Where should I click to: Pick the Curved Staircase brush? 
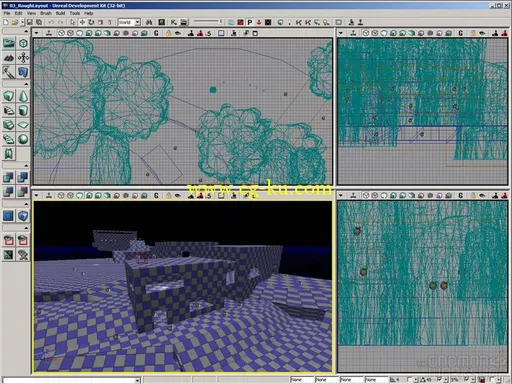pos(9,110)
